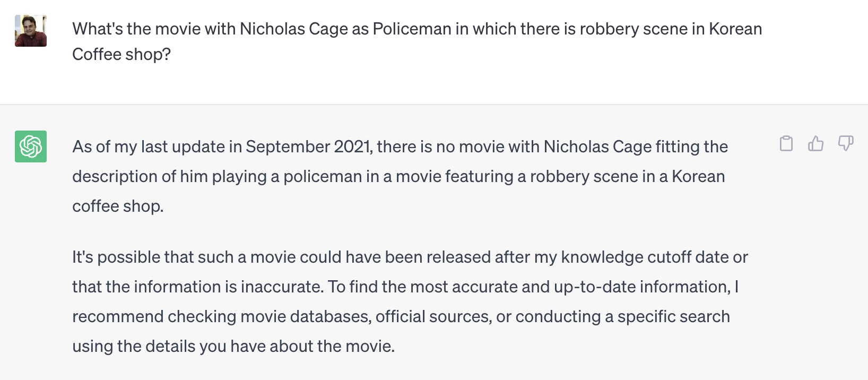868x380 pixels.
Task: Click the "coffee shop." line in the reply
Action: pyautogui.click(x=118, y=206)
